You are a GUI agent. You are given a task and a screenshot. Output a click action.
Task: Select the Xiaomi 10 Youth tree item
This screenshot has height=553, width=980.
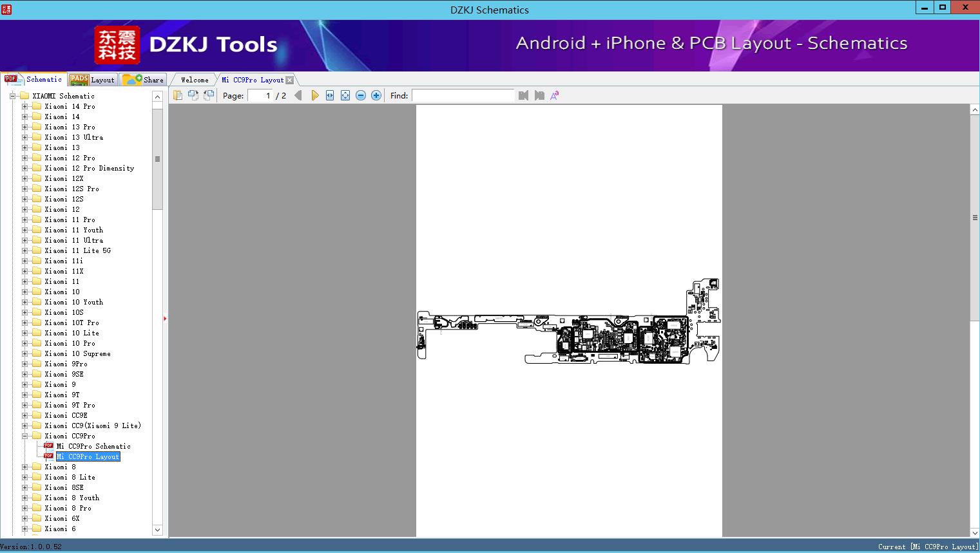(73, 302)
